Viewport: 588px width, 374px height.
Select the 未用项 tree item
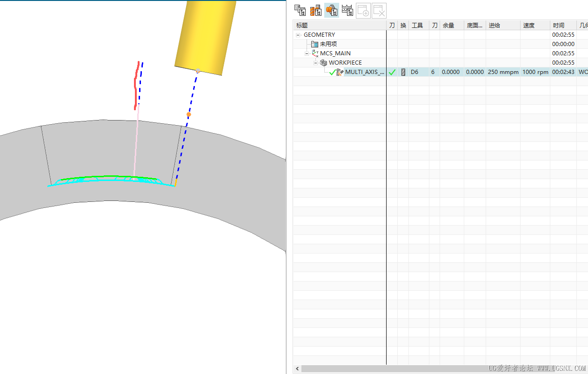(x=328, y=44)
